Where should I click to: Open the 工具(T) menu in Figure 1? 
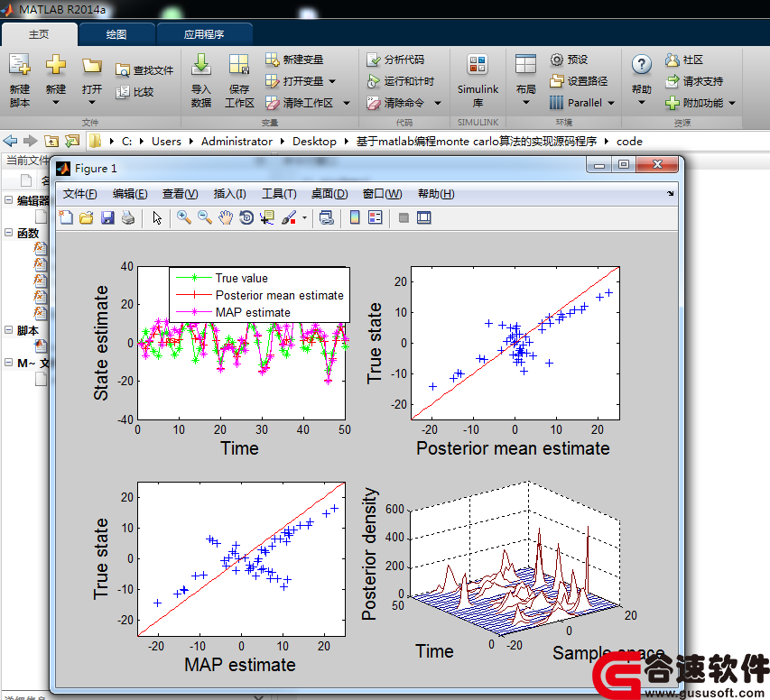tap(279, 194)
